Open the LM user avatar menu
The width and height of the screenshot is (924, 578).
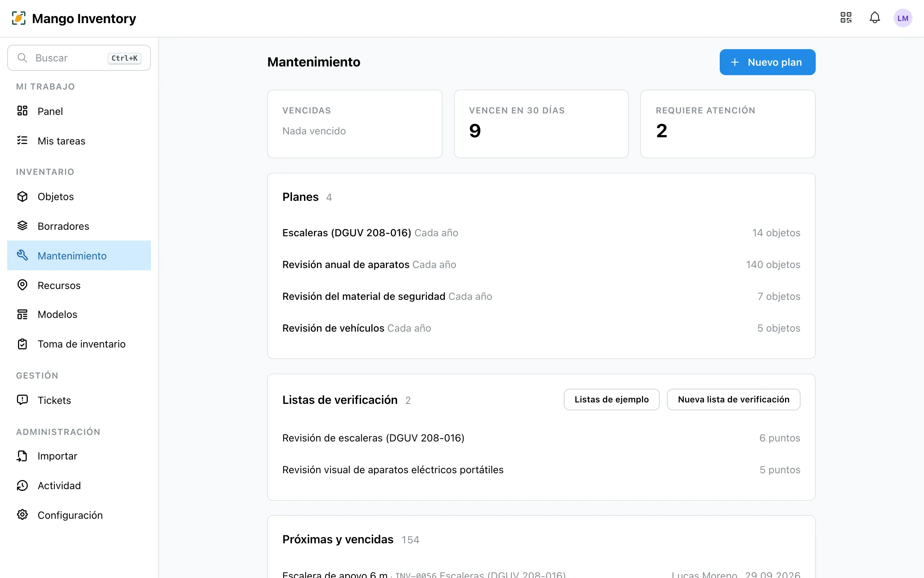pyautogui.click(x=903, y=18)
